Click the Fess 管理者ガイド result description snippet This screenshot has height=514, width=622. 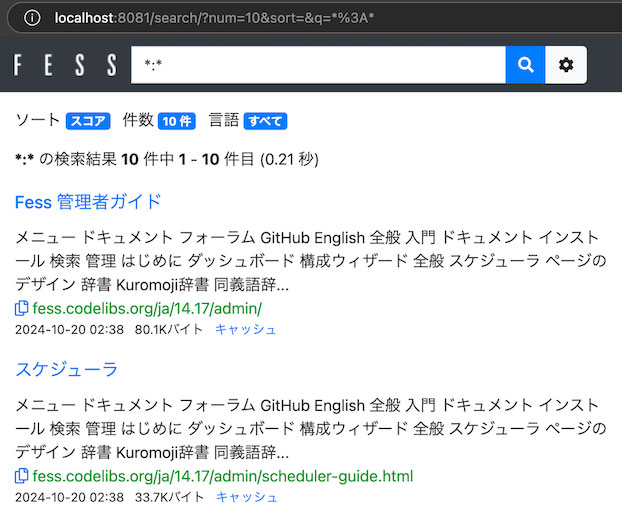[311, 261]
